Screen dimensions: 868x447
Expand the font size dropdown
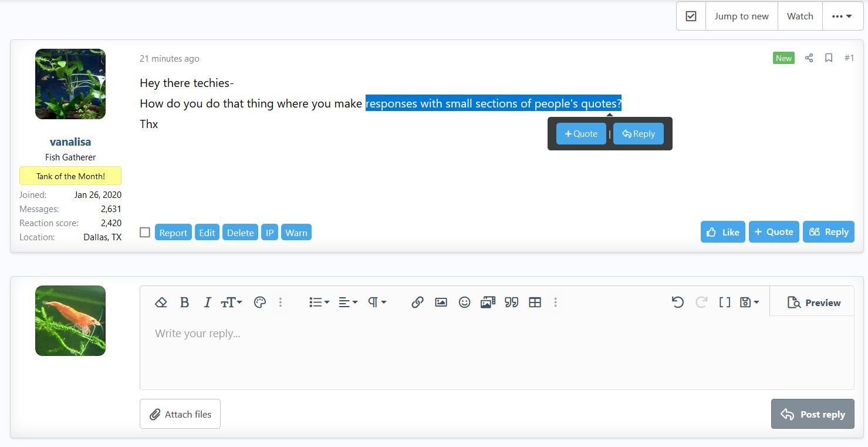(231, 303)
